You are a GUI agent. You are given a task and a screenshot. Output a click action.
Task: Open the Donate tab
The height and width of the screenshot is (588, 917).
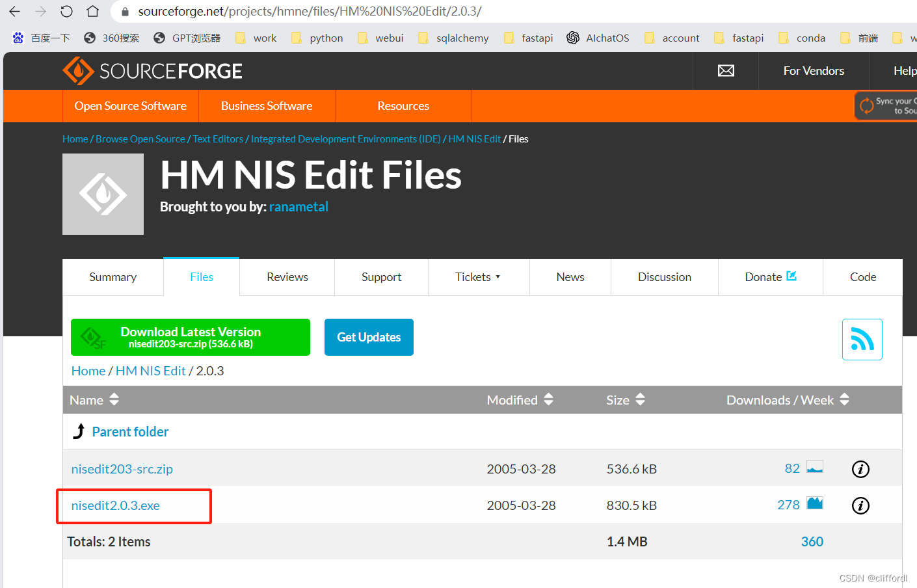click(x=771, y=277)
